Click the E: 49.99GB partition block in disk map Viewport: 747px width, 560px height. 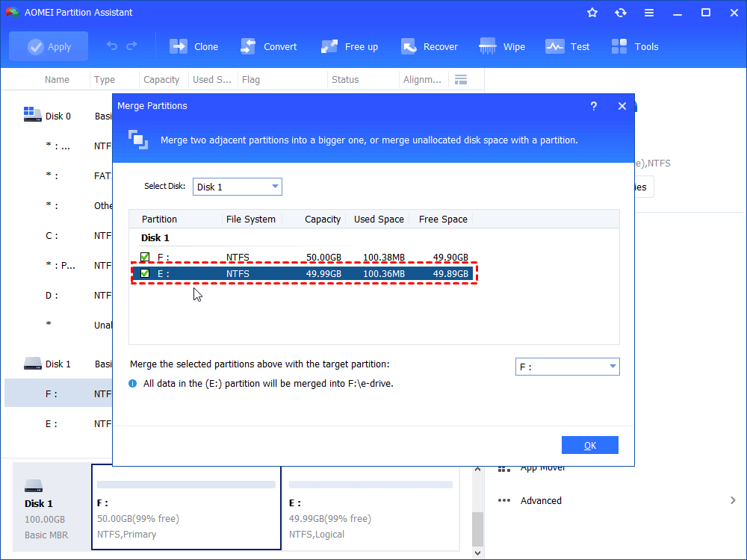pos(371,507)
